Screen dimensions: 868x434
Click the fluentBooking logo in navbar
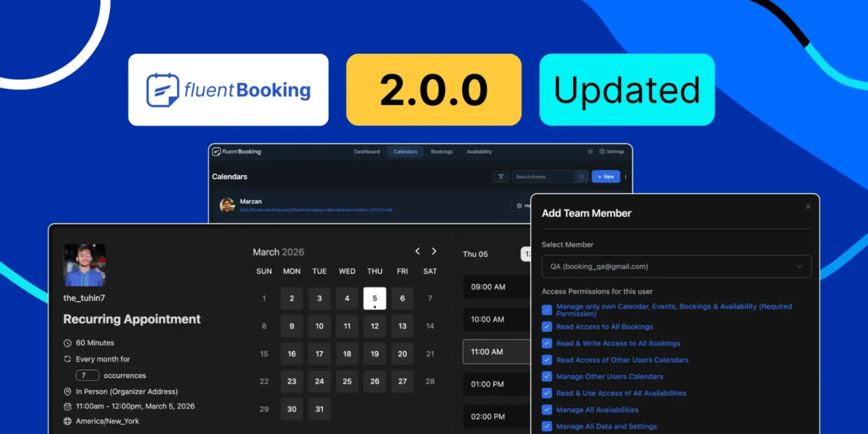point(237,152)
